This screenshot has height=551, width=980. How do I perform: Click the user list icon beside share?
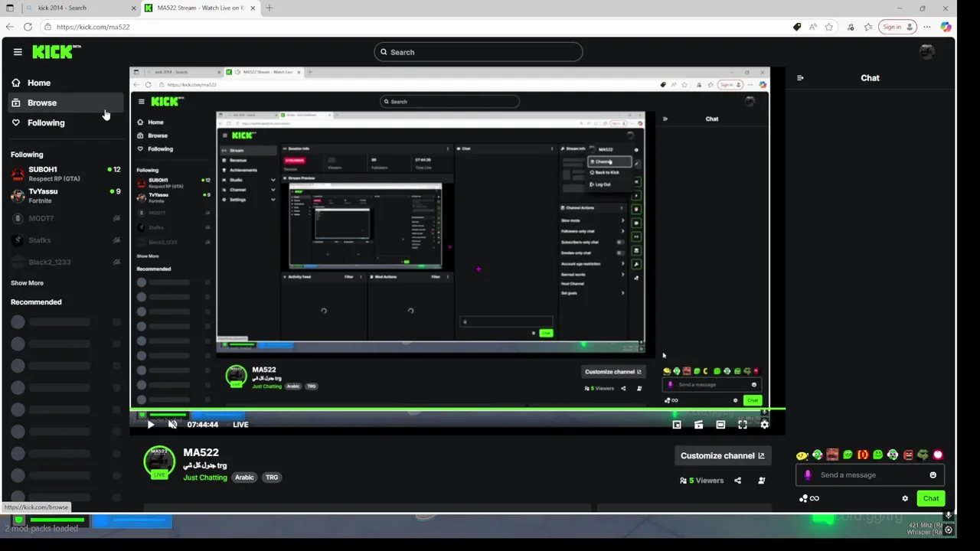[761, 481]
